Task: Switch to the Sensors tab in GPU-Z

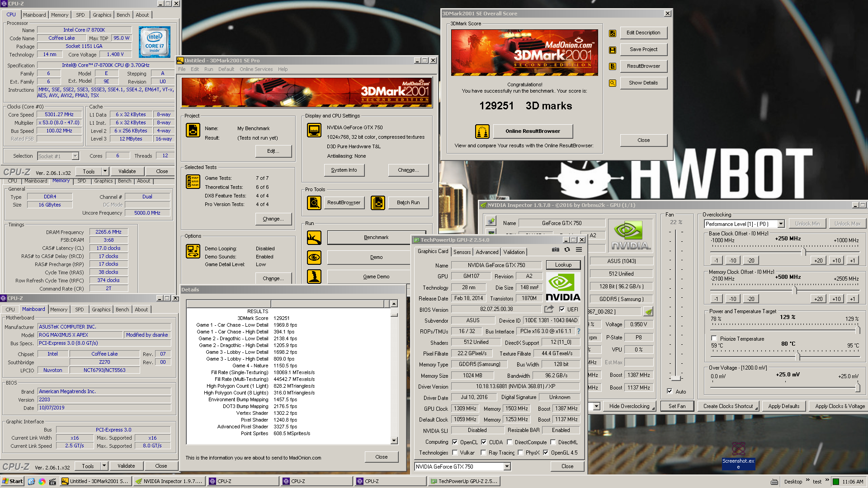Action: 462,252
